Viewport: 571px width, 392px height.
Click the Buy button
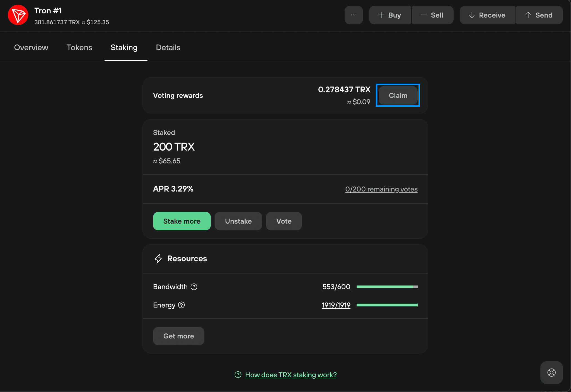390,15
